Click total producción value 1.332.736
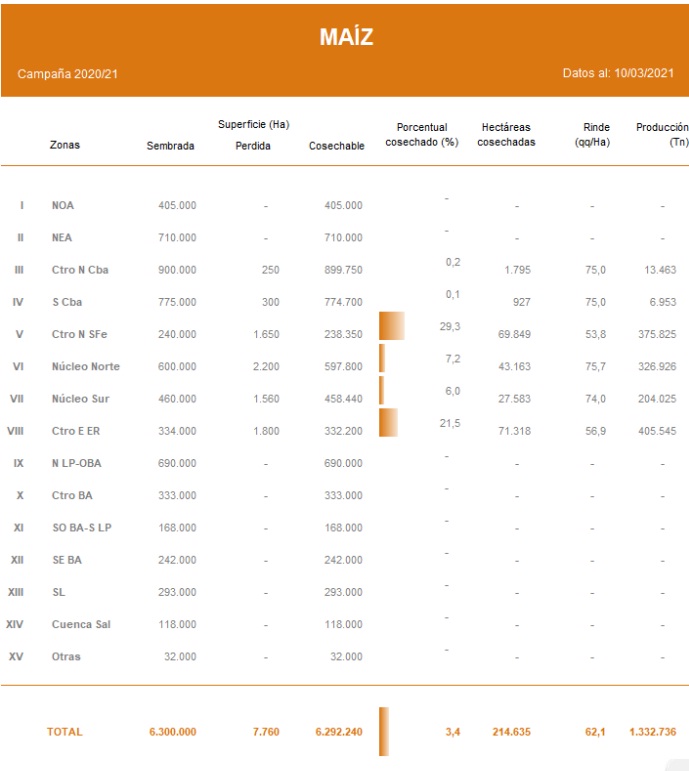This screenshot has width=689, height=771. coord(653,732)
